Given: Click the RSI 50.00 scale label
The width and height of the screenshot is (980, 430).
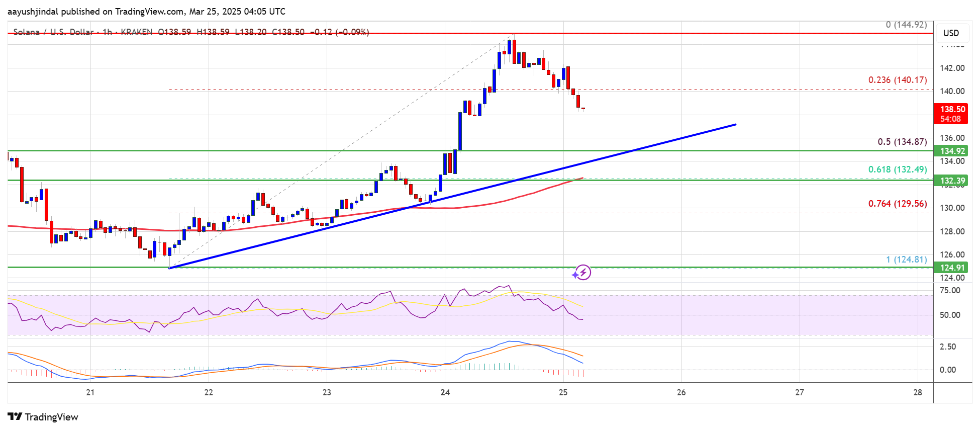Looking at the screenshot, I should coord(949,315).
